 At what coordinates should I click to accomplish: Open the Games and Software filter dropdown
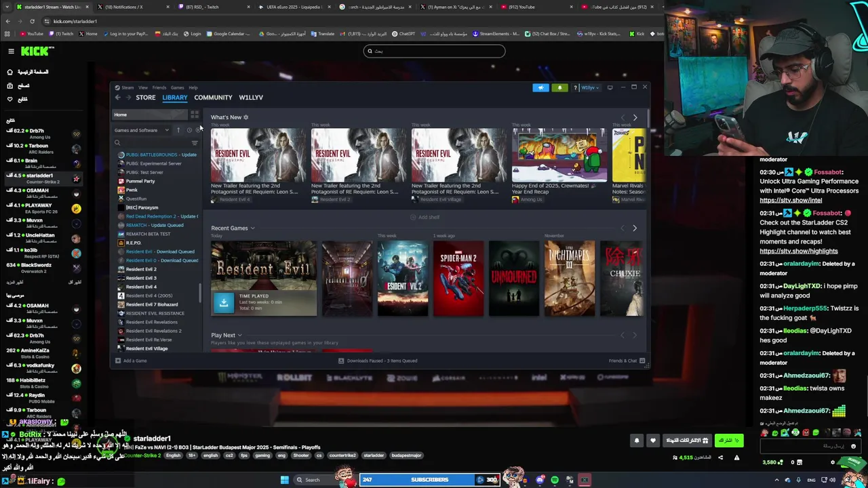(142, 130)
